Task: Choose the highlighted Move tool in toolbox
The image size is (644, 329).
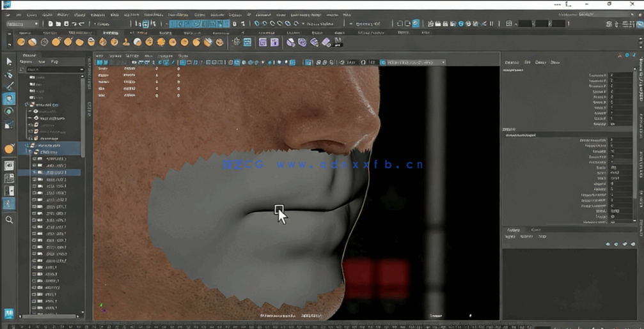Action: click(x=9, y=99)
